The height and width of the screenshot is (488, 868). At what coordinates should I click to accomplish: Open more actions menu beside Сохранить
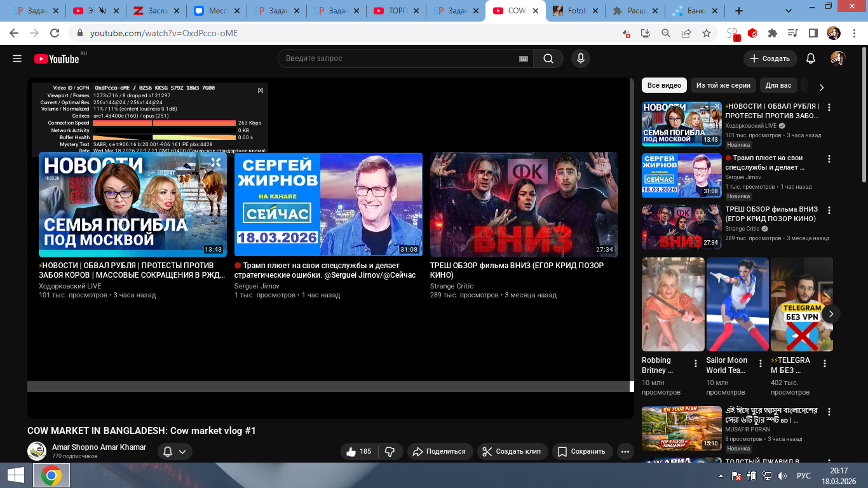click(625, 452)
